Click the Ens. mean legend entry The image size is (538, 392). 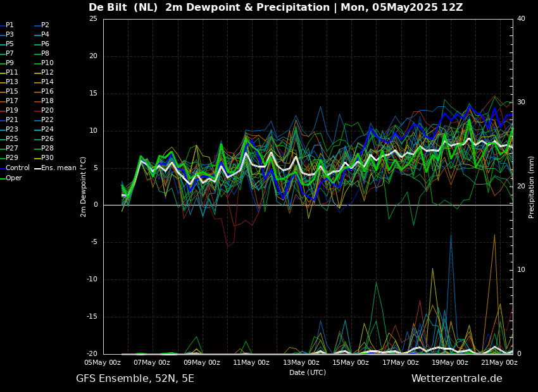coord(58,168)
